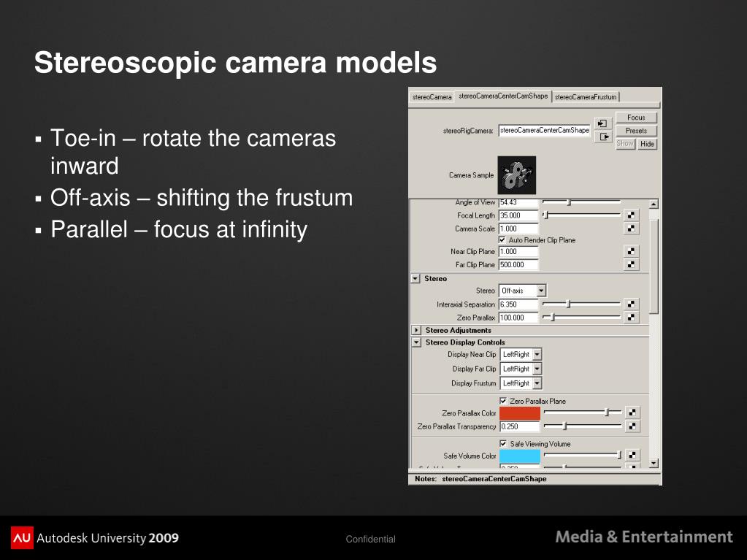Click the red Zero Parallax Color swatch
The image size is (747, 560).
point(520,413)
